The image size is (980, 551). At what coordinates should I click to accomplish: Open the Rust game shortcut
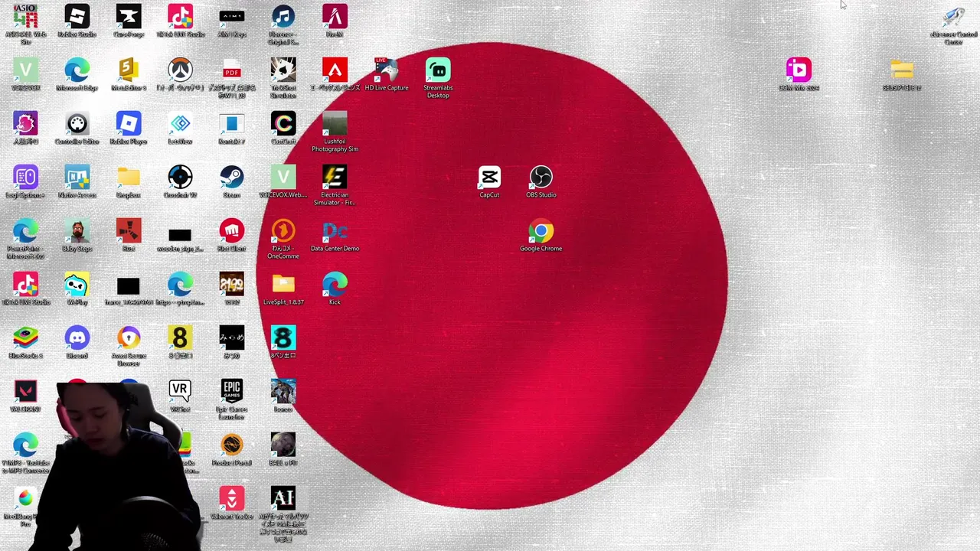tap(129, 235)
